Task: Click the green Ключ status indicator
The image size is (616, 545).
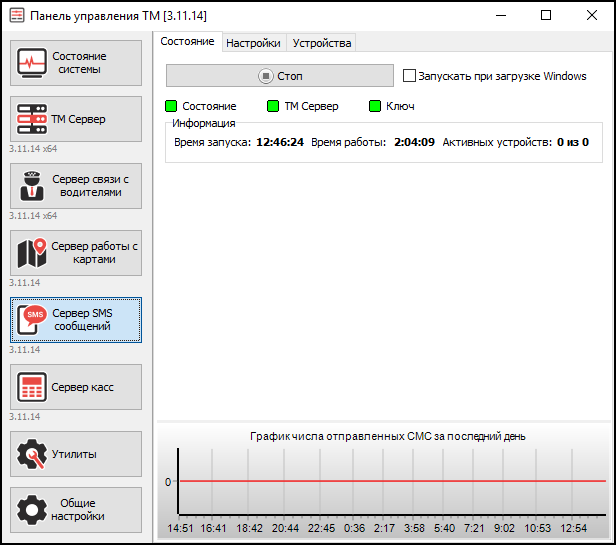Action: (x=375, y=106)
